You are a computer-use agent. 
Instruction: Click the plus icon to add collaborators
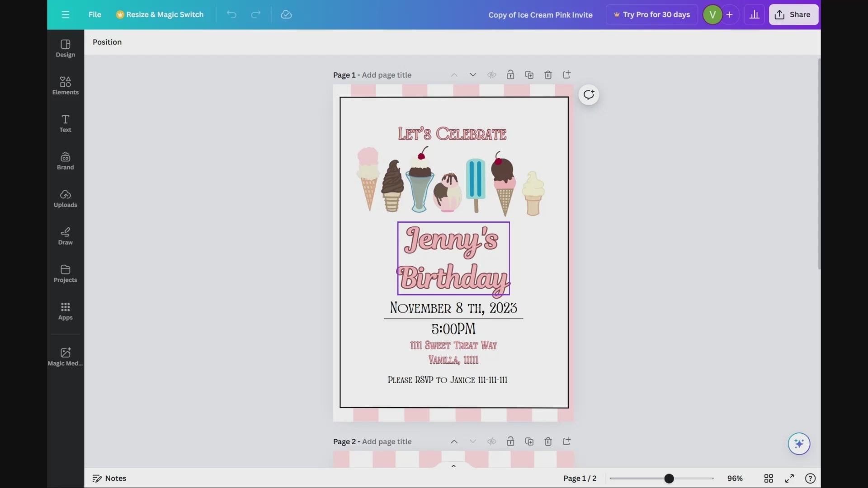point(729,14)
